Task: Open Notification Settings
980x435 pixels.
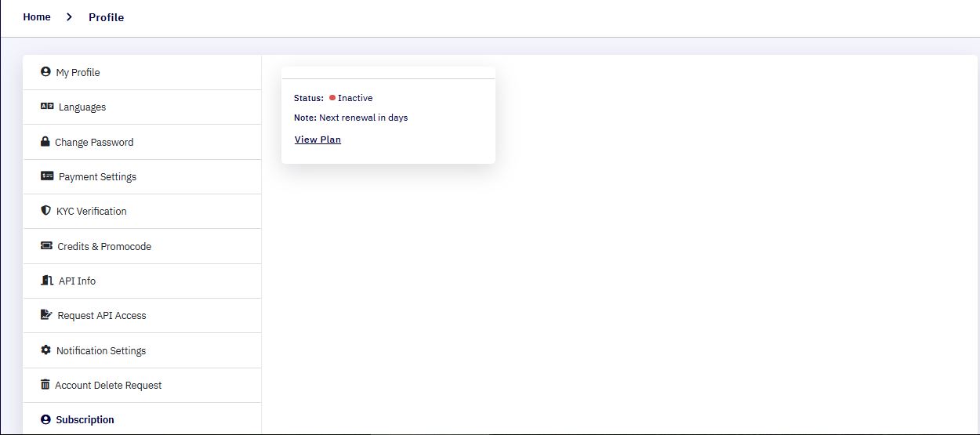Action: pos(142,350)
